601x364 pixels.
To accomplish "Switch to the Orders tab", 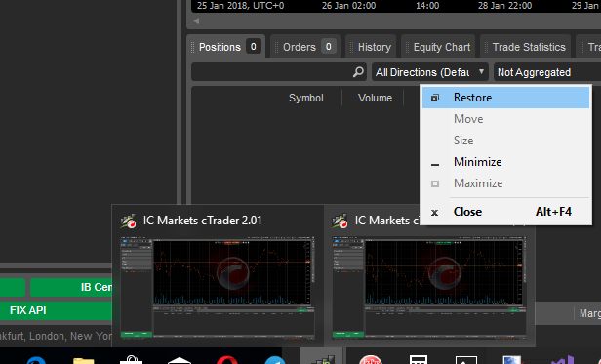I will click(x=305, y=47).
